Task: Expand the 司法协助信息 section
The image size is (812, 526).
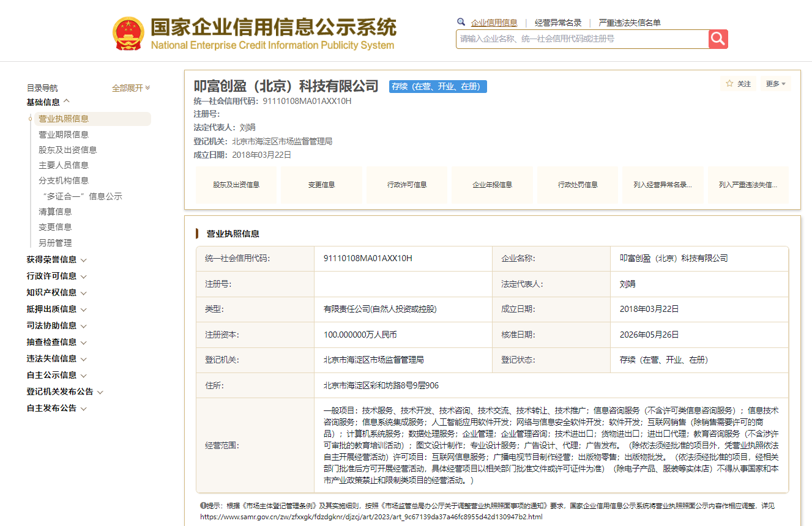Action: tap(57, 325)
